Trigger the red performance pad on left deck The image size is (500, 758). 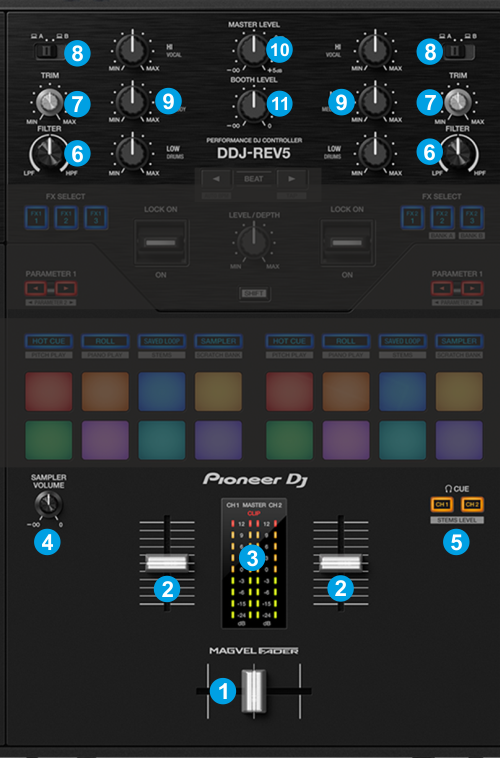coord(49,392)
